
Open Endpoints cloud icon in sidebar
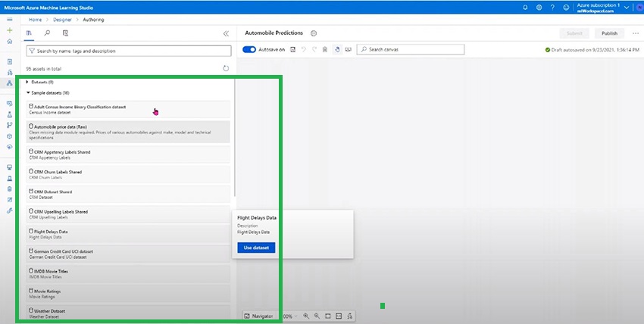point(9,147)
